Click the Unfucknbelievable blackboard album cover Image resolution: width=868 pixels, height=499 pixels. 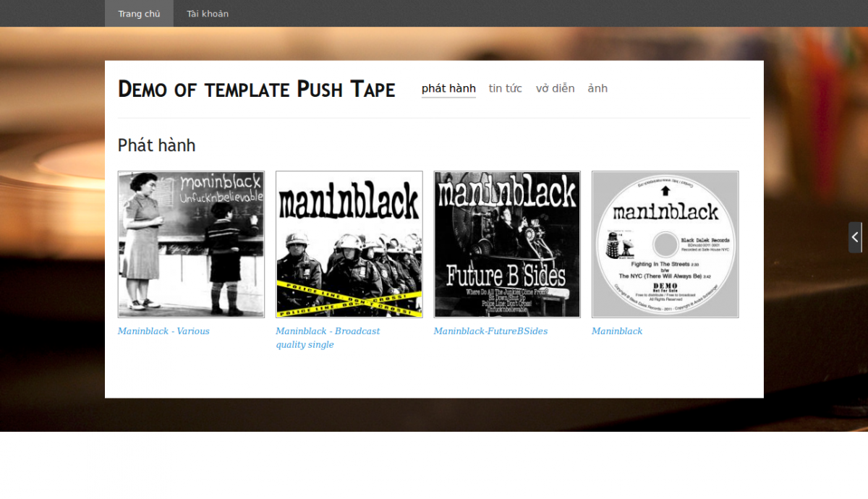(191, 244)
